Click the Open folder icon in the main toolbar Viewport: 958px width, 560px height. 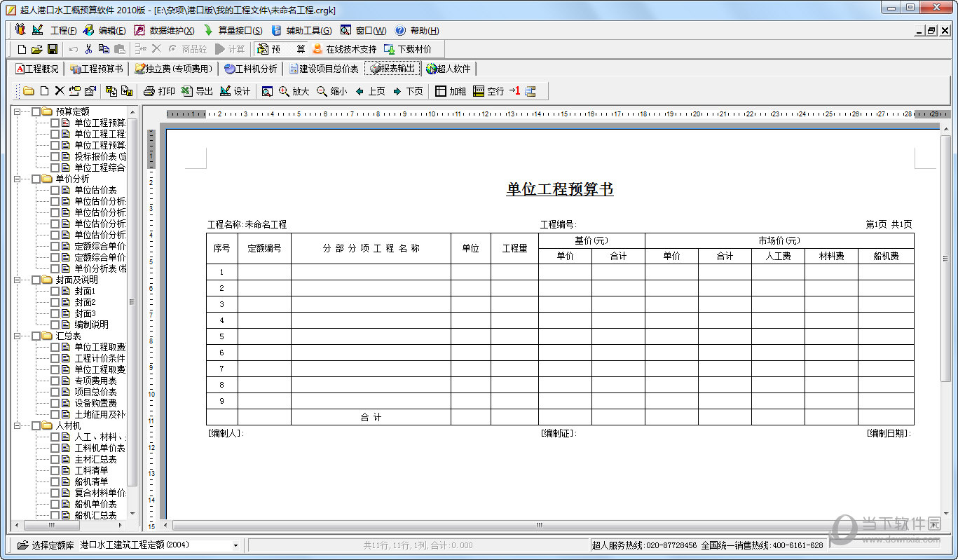tap(37, 49)
